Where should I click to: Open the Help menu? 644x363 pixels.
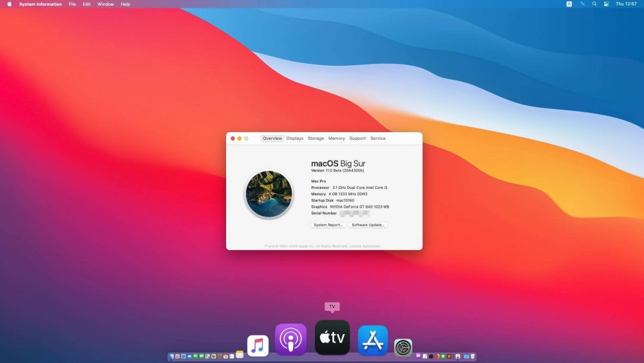click(126, 4)
